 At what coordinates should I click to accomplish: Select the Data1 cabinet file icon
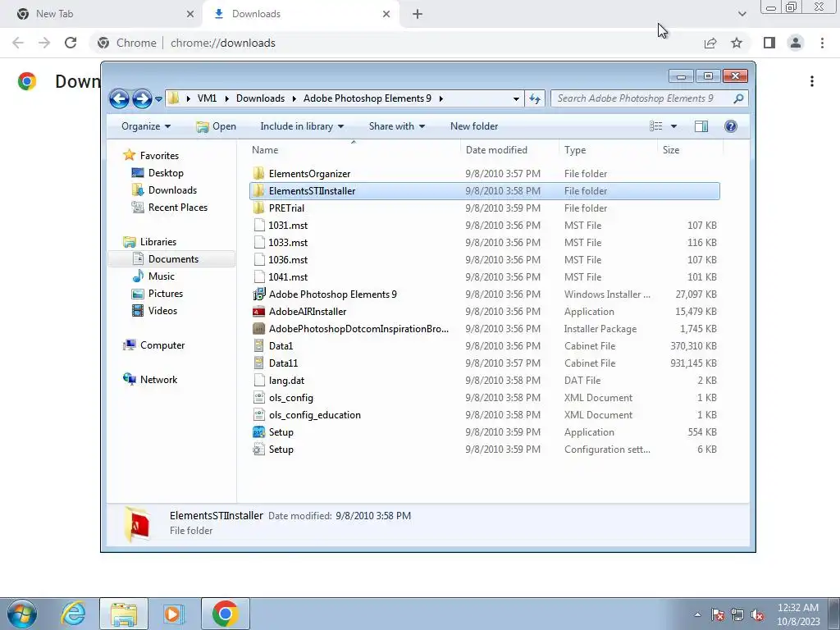click(258, 346)
